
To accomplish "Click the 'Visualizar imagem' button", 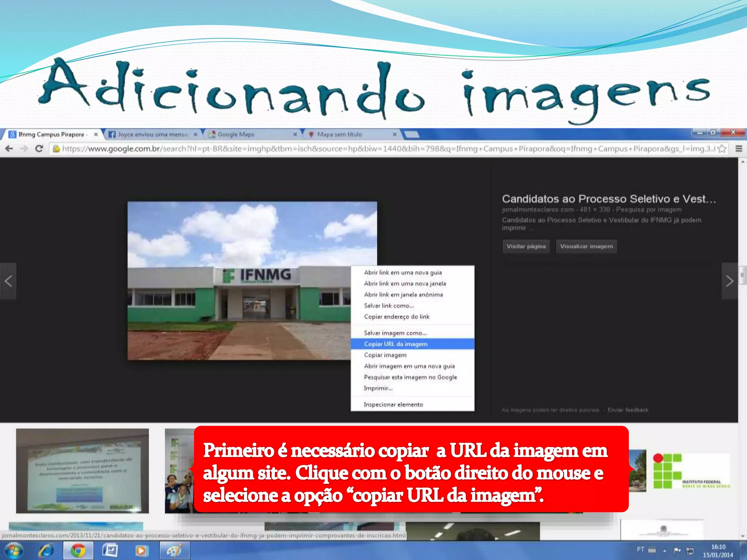I will (587, 246).
